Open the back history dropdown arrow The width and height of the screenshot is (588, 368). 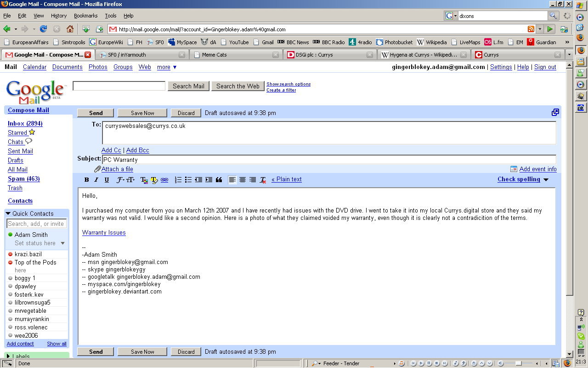pyautogui.click(x=16, y=29)
